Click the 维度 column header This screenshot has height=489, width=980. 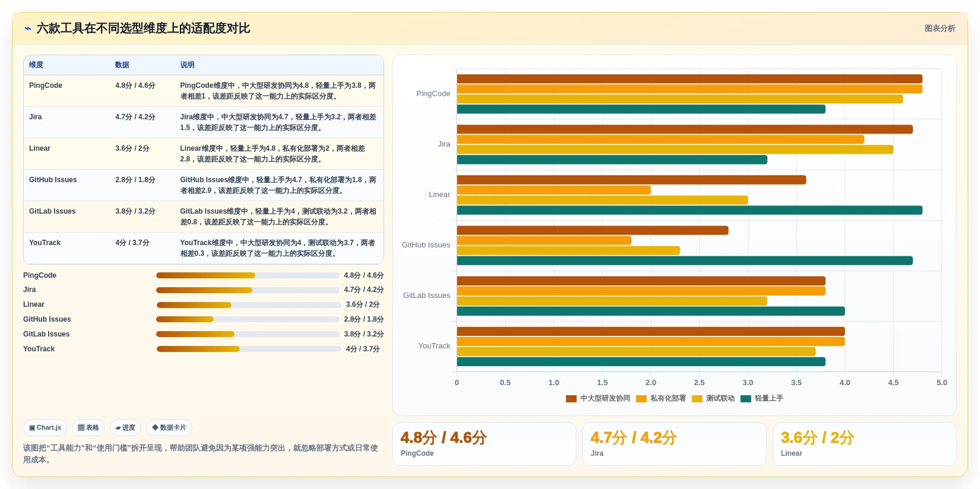[x=36, y=65]
